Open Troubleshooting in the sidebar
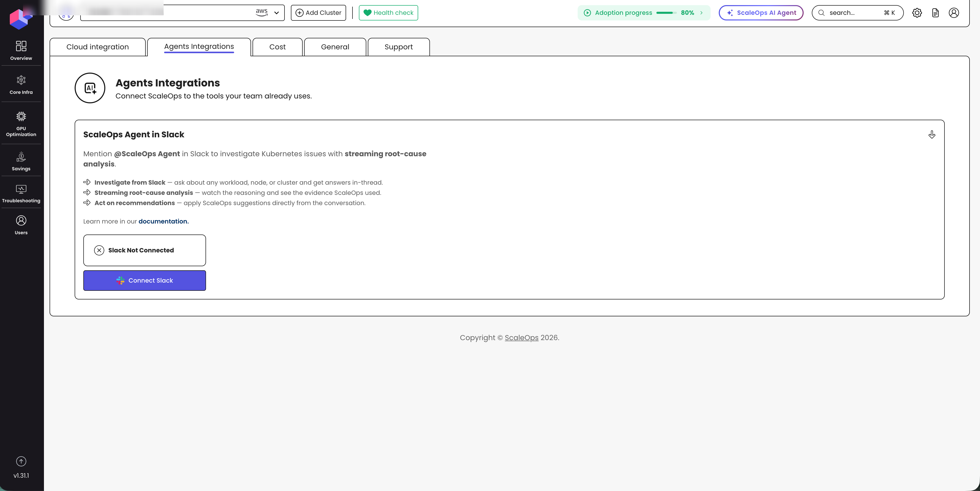The image size is (980, 491). pos(21,194)
